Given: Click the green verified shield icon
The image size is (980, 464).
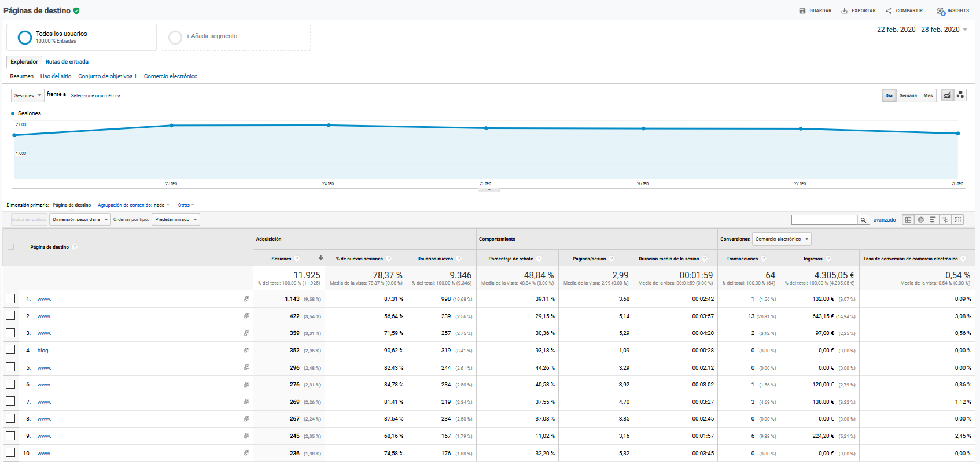Looking at the screenshot, I should tap(76, 10).
